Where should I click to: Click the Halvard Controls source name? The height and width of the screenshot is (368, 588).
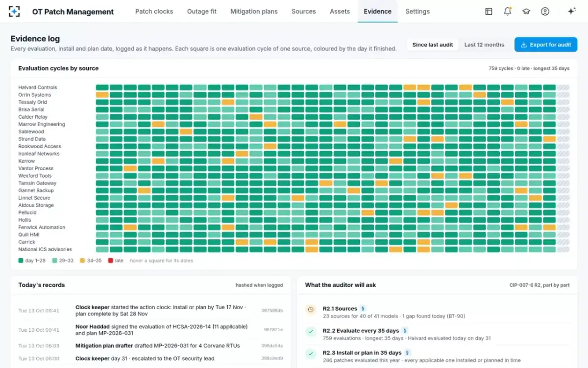click(x=38, y=87)
